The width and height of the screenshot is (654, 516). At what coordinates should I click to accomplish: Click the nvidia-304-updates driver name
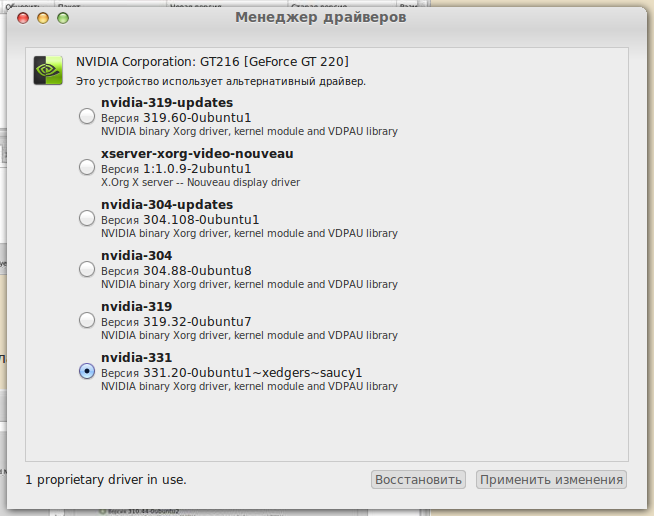coord(167,205)
